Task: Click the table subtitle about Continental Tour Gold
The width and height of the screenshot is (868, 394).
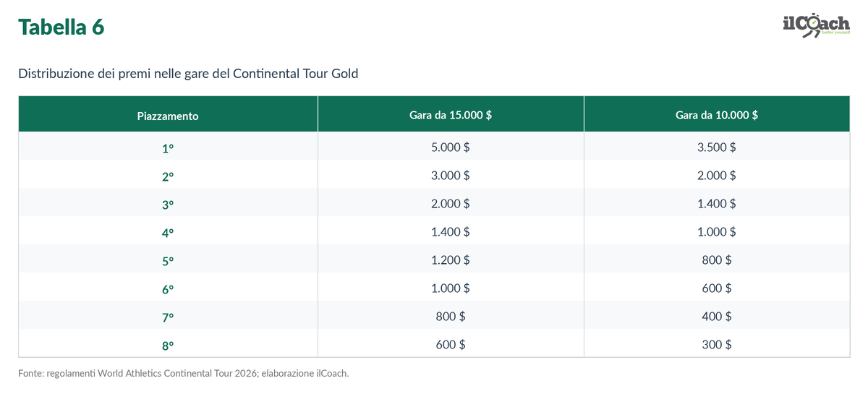Action: coord(188,74)
